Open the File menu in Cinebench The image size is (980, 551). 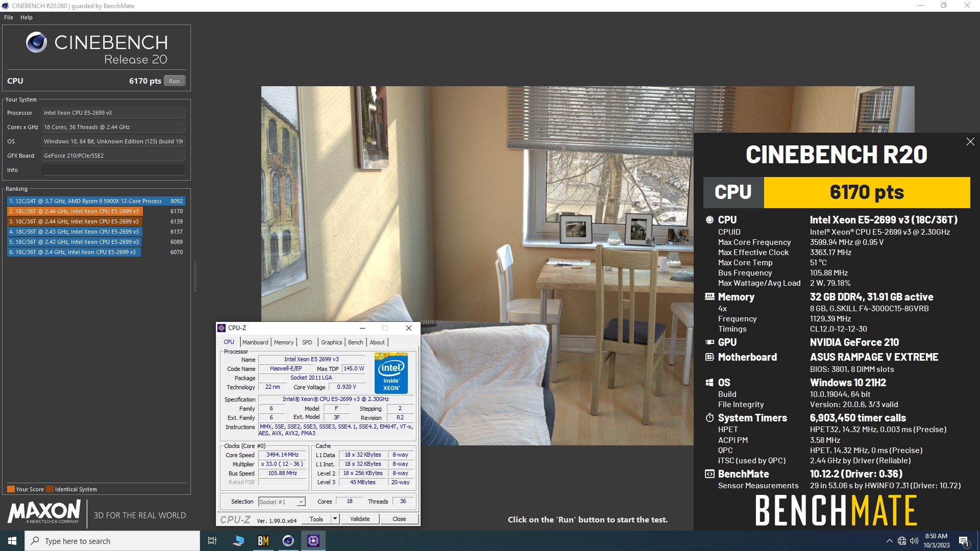pos(9,17)
